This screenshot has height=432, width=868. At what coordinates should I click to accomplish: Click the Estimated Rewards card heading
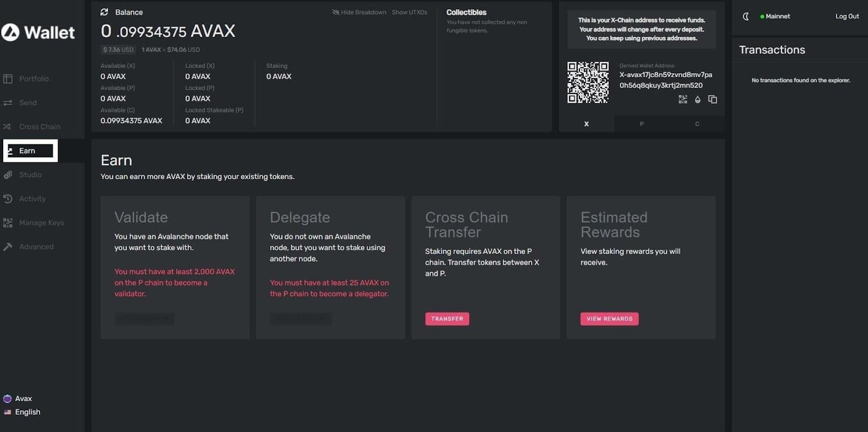614,225
